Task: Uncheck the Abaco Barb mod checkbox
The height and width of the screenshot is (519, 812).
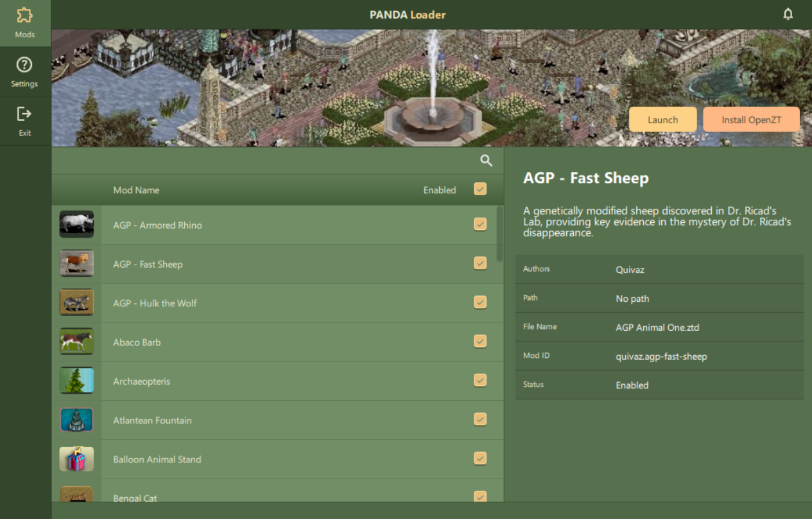Action: pos(479,341)
